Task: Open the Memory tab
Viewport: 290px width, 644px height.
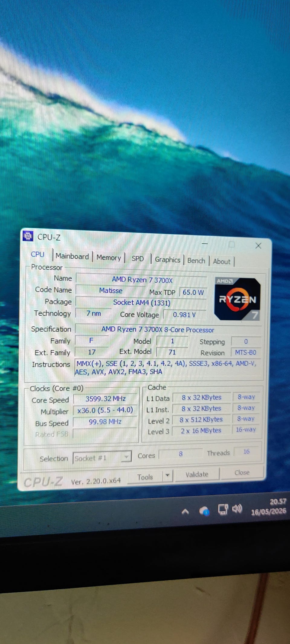Action: (x=109, y=258)
